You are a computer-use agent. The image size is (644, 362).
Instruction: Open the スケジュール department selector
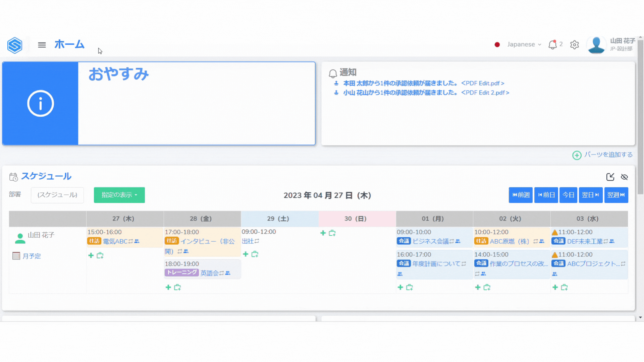(57, 195)
